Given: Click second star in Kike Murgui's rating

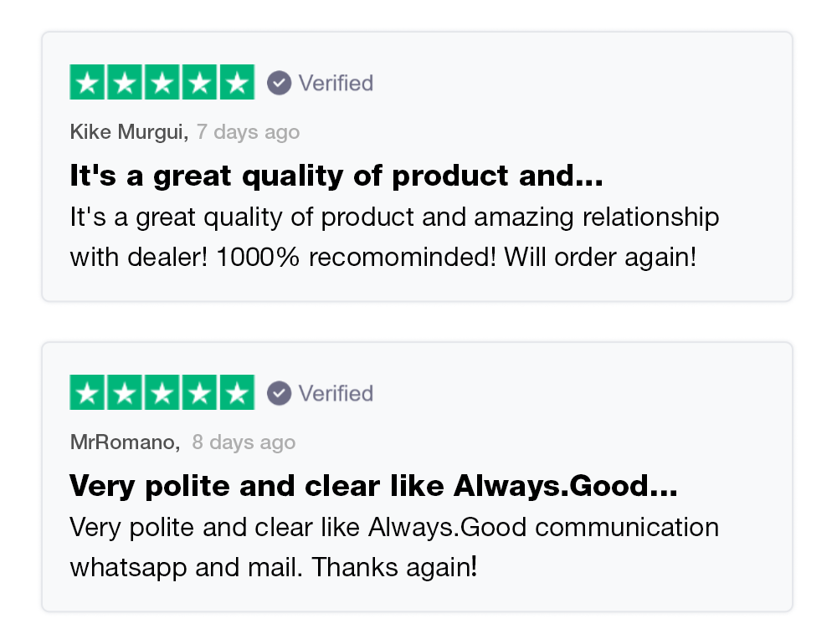Looking at the screenshot, I should (x=125, y=82).
